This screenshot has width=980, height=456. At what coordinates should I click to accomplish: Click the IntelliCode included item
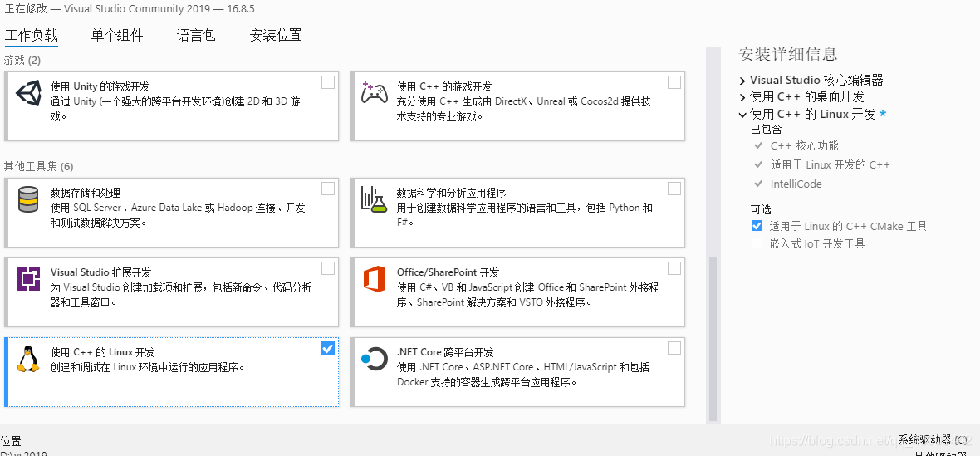(x=796, y=184)
